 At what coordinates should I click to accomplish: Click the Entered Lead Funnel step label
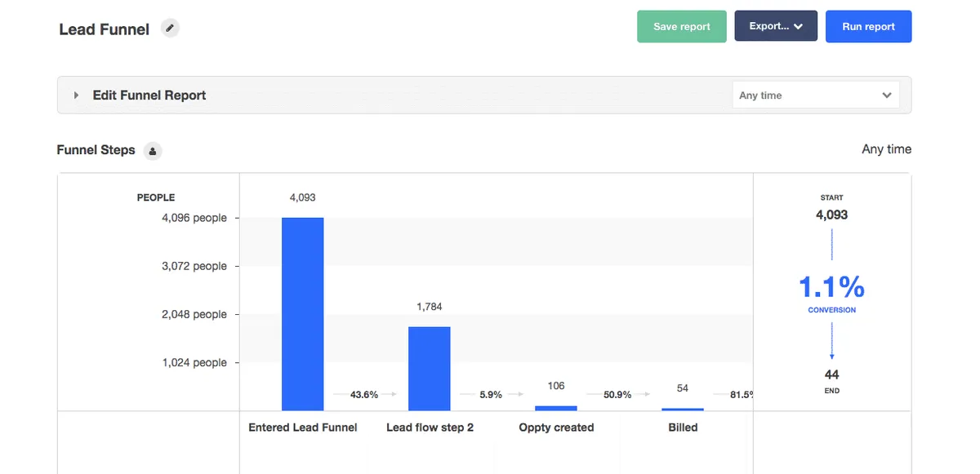[x=302, y=427]
